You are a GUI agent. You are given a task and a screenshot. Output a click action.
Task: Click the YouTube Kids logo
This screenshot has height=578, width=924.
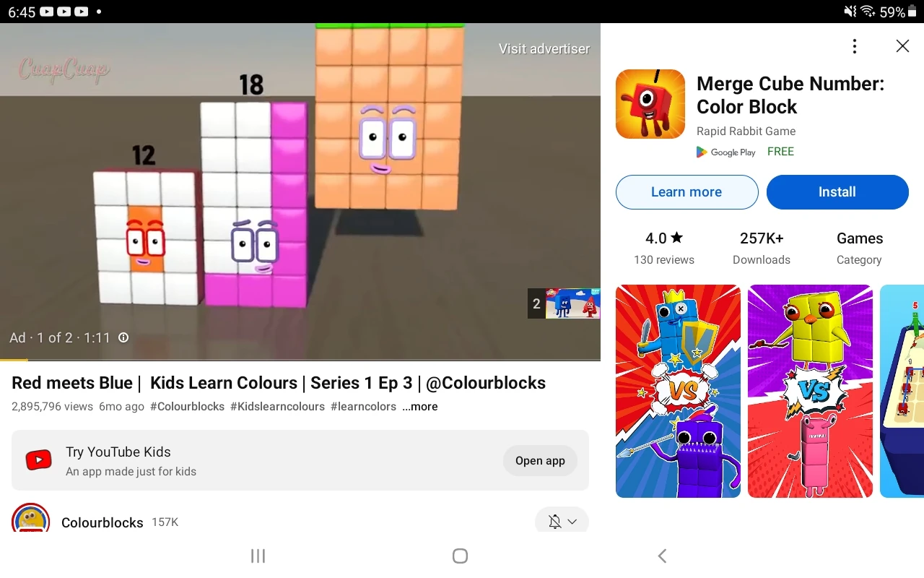point(38,460)
